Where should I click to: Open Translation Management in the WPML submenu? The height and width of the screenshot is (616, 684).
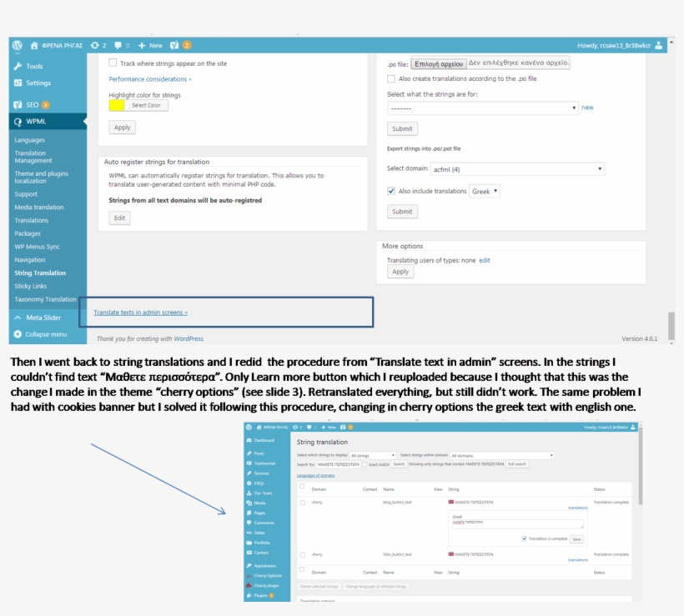coord(33,157)
